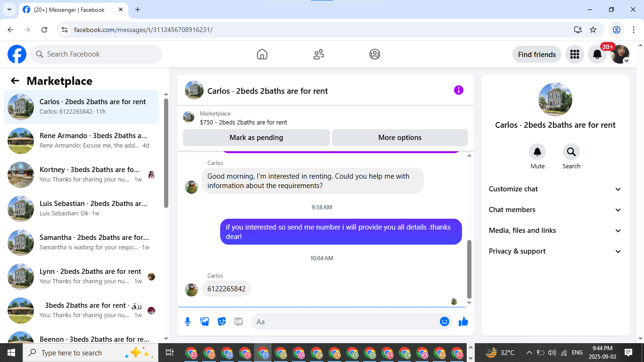Mute the Carlos conversation bell

[x=537, y=152]
